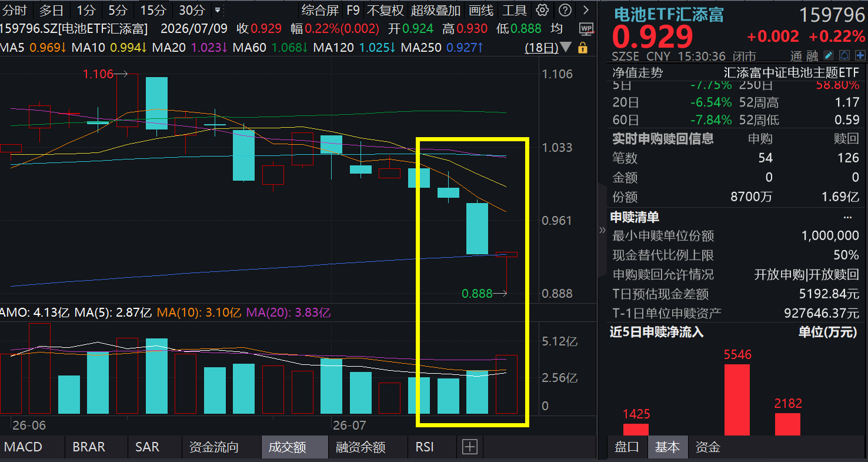868x462 pixels.
Task: Add new indicator tab plus icon
Action: tap(469, 447)
